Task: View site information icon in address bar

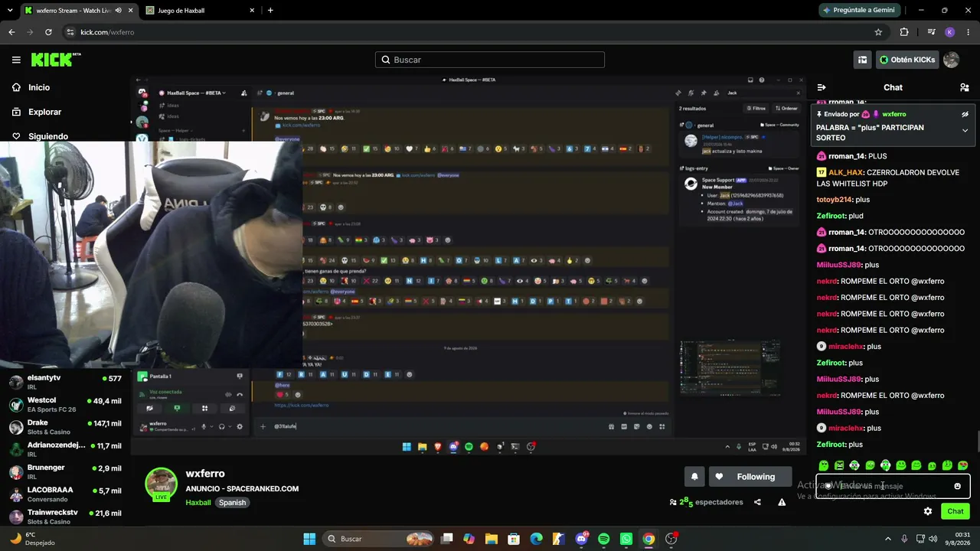Action: point(70,32)
